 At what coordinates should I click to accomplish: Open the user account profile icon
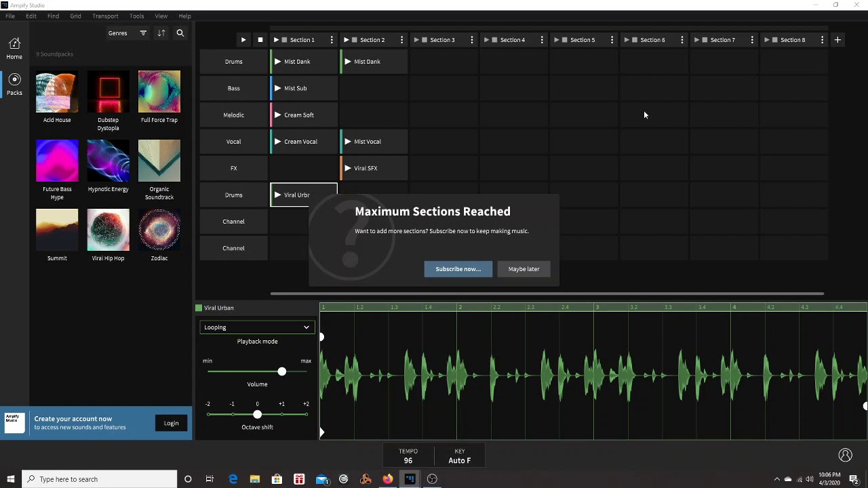coord(845,455)
